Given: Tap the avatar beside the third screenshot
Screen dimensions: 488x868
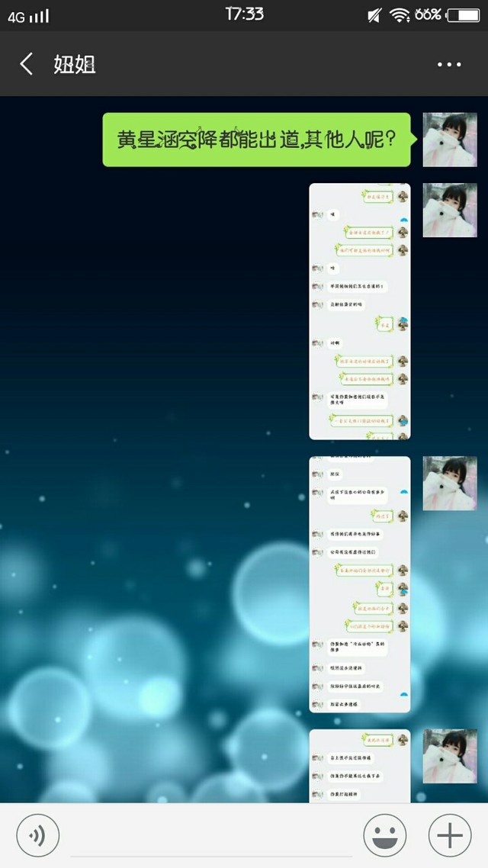Looking at the screenshot, I should (450, 755).
